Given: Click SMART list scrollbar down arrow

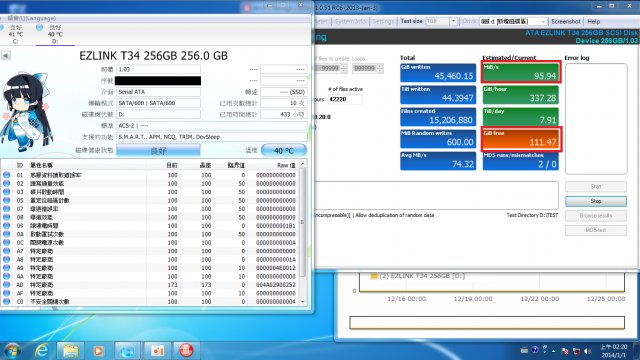Looking at the screenshot, I should pos(302,301).
